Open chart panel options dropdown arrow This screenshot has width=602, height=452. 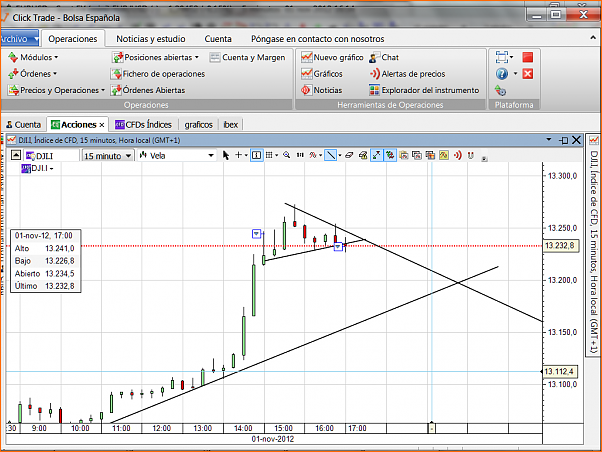tap(549, 140)
